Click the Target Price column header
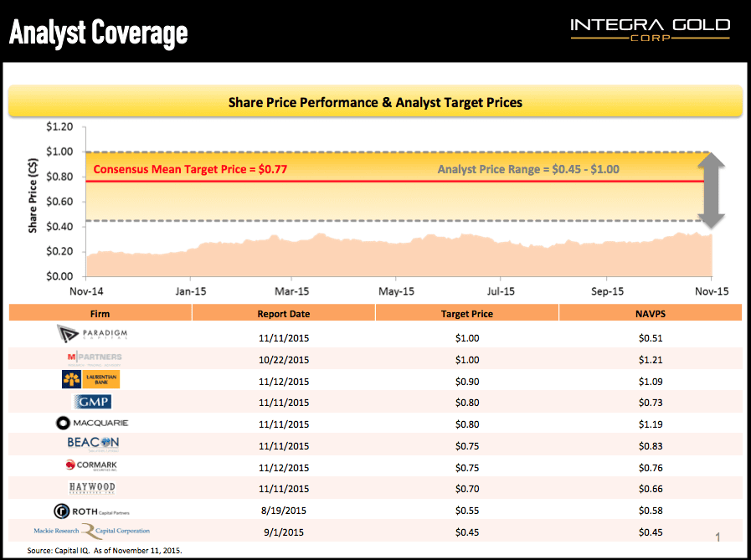Image resolution: width=751 pixels, height=560 pixels. 467,313
